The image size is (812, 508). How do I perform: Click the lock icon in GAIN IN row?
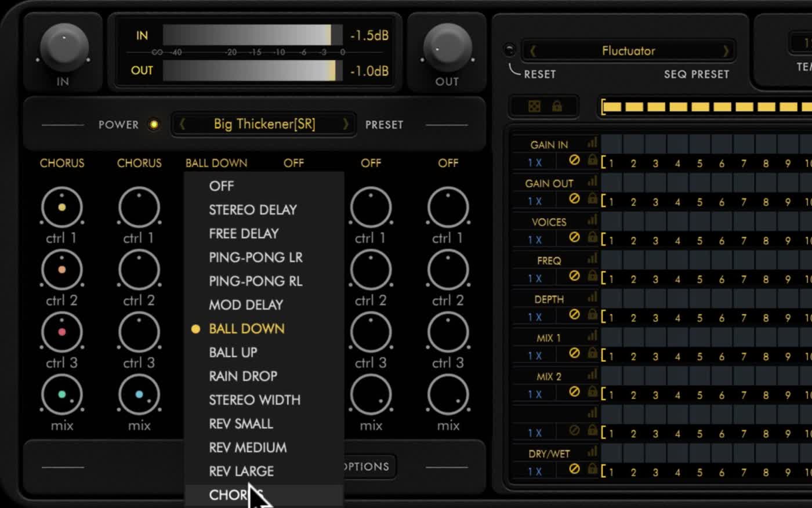coord(592,160)
